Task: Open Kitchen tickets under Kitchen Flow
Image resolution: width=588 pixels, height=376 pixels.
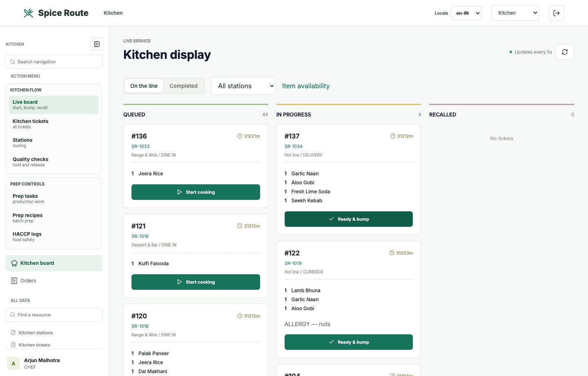Action: click(53, 124)
